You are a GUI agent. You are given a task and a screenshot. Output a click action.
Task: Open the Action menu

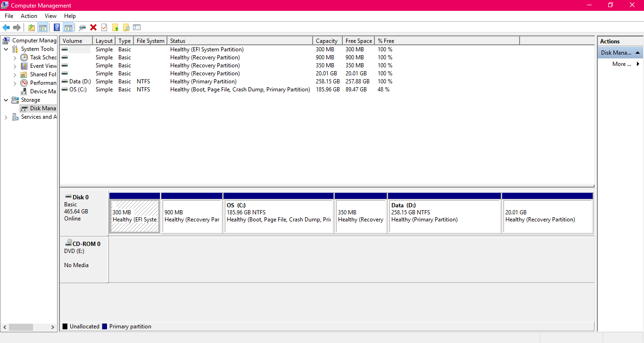(29, 16)
